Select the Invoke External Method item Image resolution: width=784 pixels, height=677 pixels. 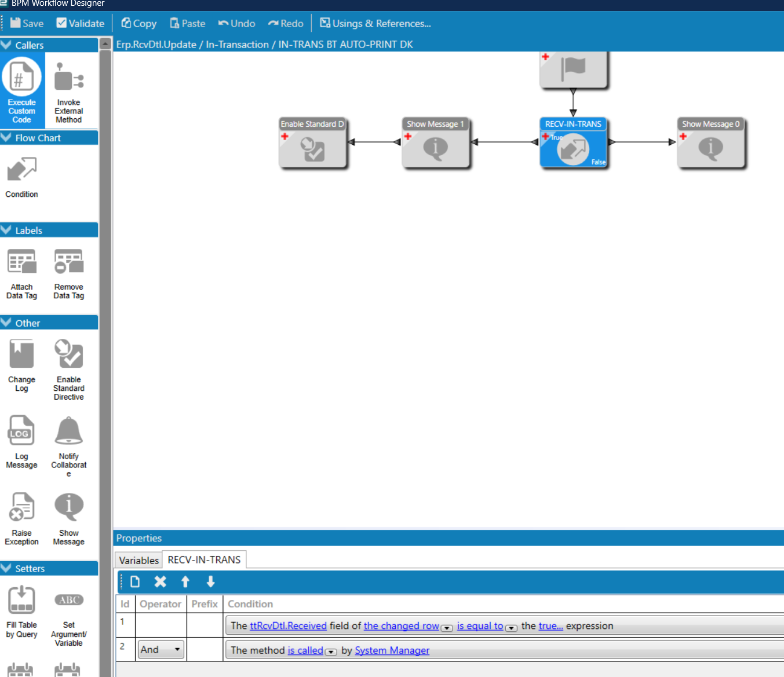pos(69,93)
